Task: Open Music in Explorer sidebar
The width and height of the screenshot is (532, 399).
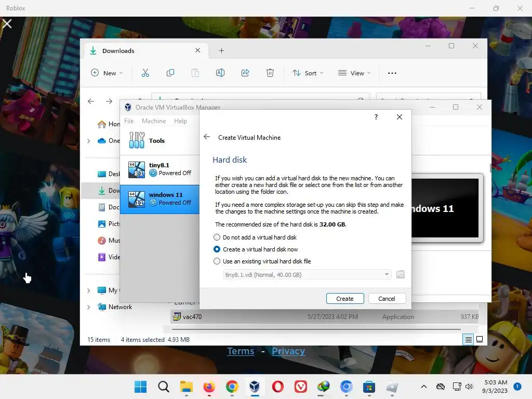Action: point(109,241)
